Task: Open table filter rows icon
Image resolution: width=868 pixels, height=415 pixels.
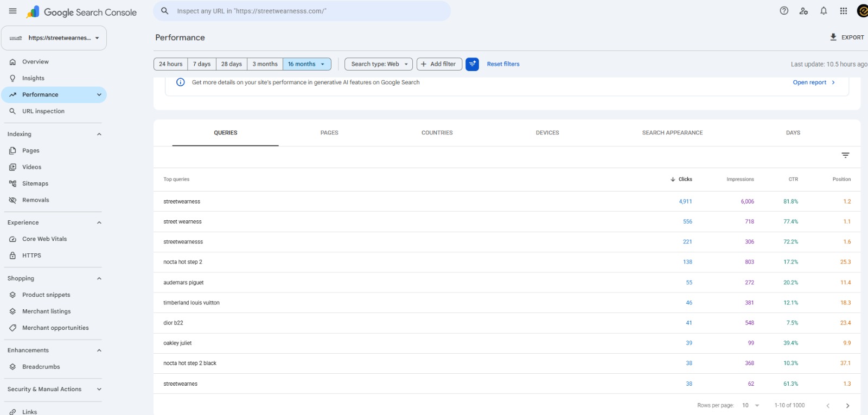Action: tap(845, 155)
